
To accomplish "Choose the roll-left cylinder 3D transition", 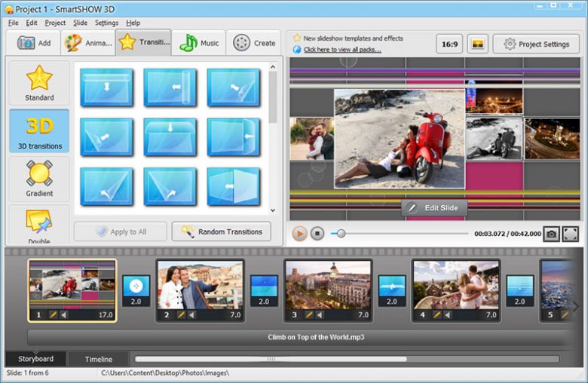I will pyautogui.click(x=170, y=87).
